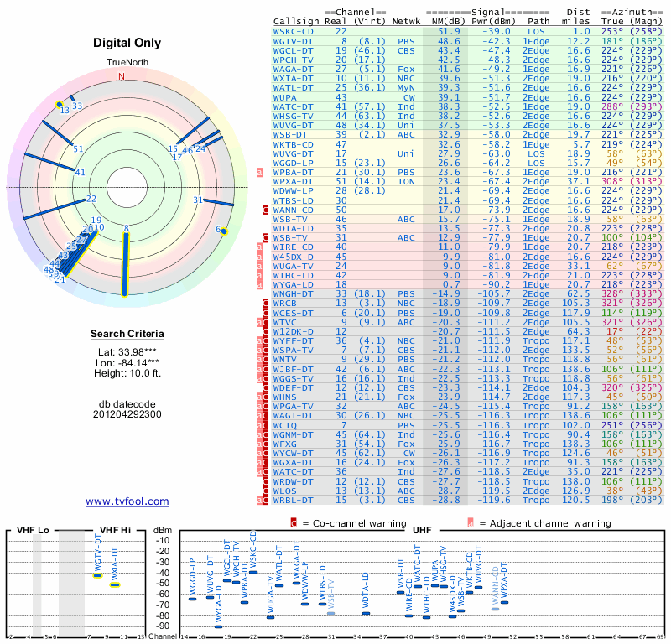This screenshot has width=671, height=644.
Task: Click WXIA-DT marker in VHF Hi chart
Action: [x=115, y=585]
